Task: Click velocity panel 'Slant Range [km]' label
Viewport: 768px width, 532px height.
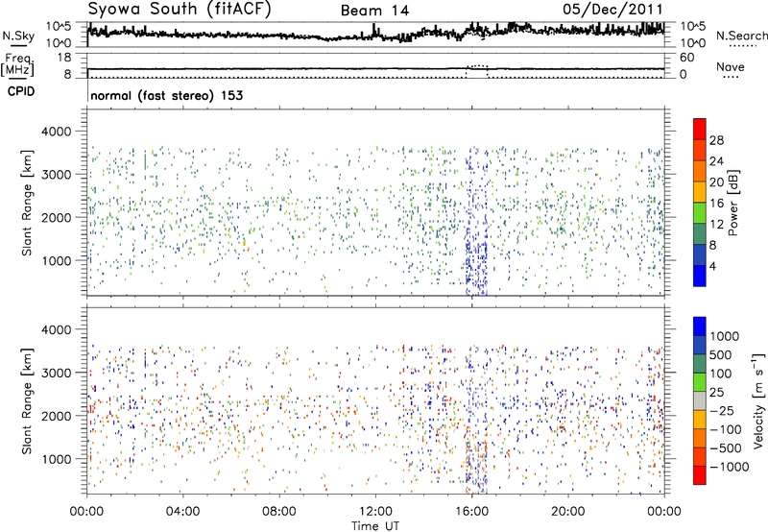Action: pos(27,401)
